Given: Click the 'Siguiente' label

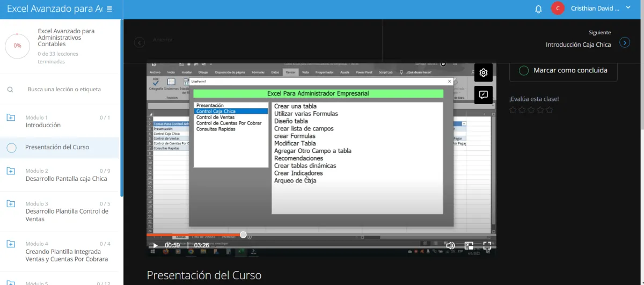Looking at the screenshot, I should (599, 33).
